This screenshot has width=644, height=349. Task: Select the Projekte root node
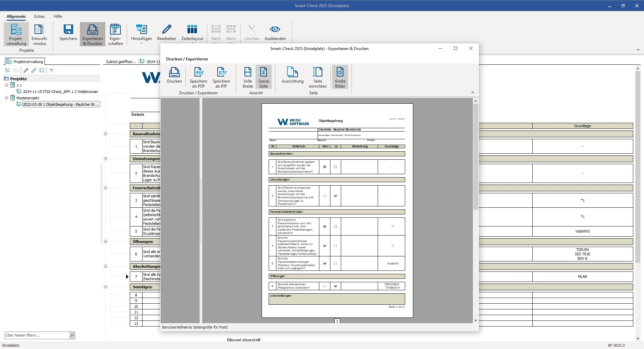click(18, 79)
